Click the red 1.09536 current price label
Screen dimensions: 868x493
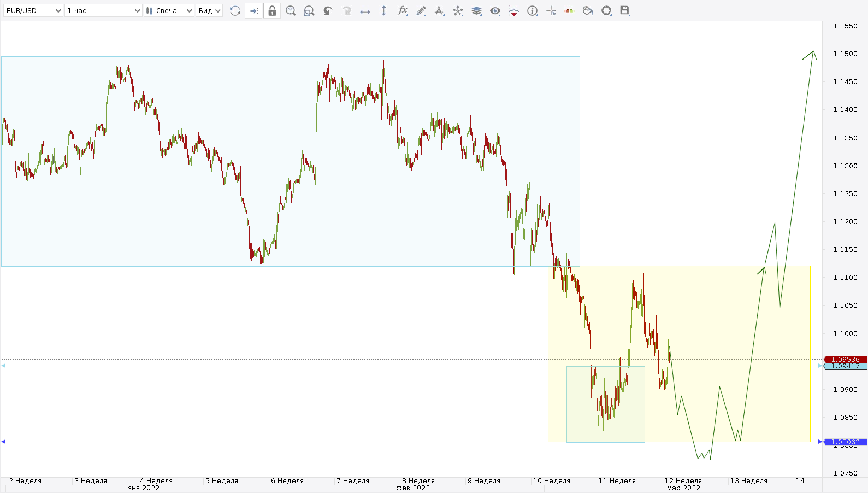[845, 360]
